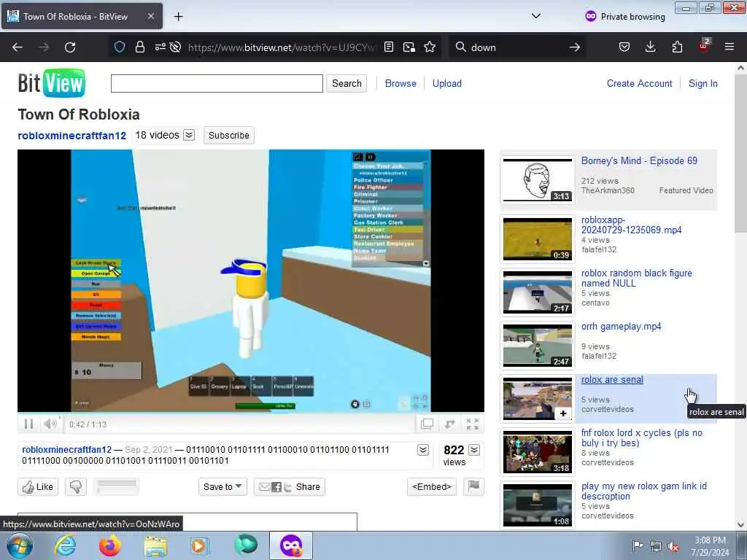Go back to the previous page
The image size is (747, 560).
(x=18, y=47)
